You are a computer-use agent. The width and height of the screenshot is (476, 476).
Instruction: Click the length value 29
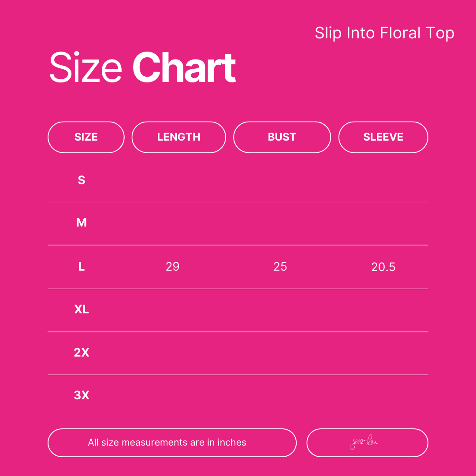click(x=173, y=266)
